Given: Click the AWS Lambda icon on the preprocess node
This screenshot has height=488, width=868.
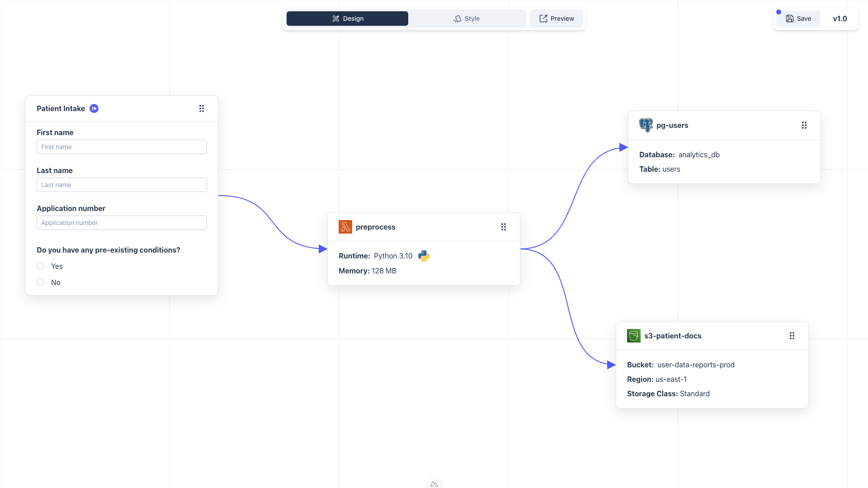Looking at the screenshot, I should pyautogui.click(x=345, y=227).
